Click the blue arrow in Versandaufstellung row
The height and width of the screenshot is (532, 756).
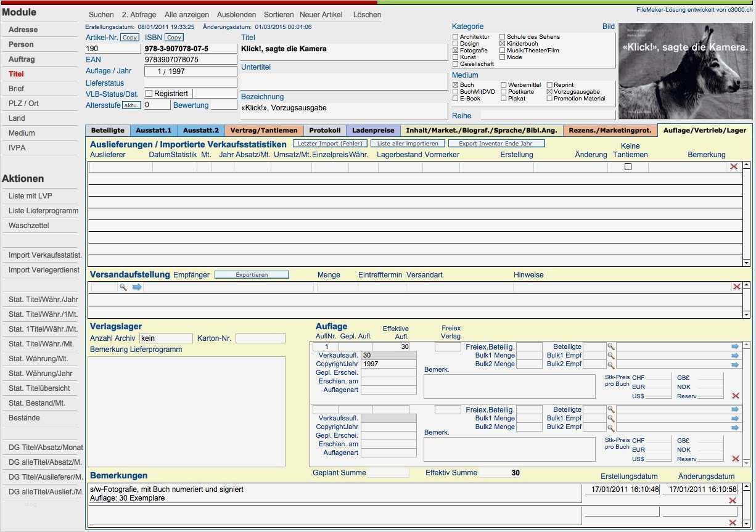[x=137, y=287]
